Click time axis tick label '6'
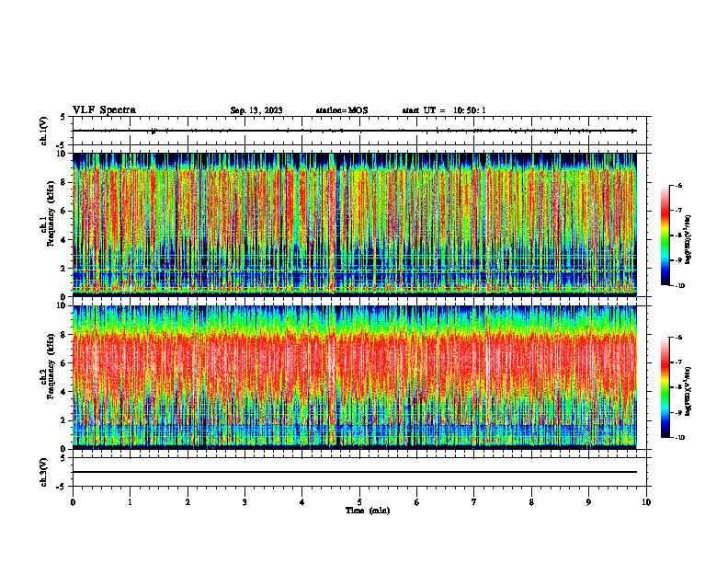The image size is (728, 563). point(417,502)
